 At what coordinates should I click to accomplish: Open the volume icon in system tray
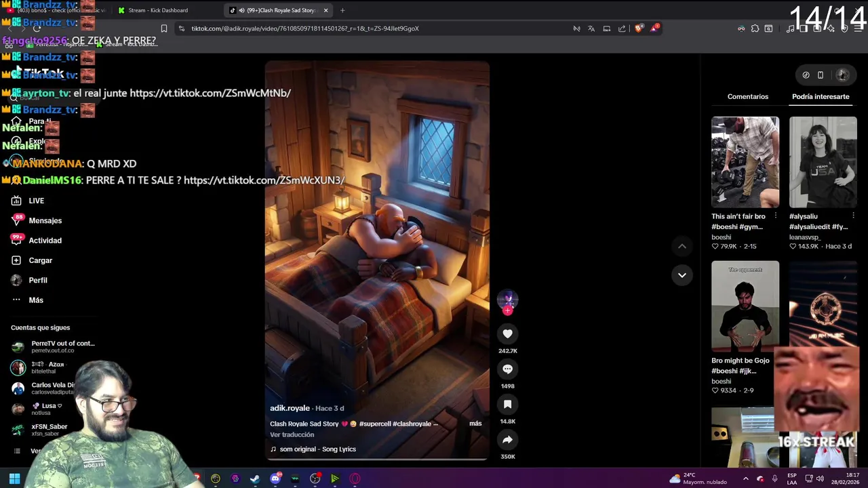(x=820, y=479)
